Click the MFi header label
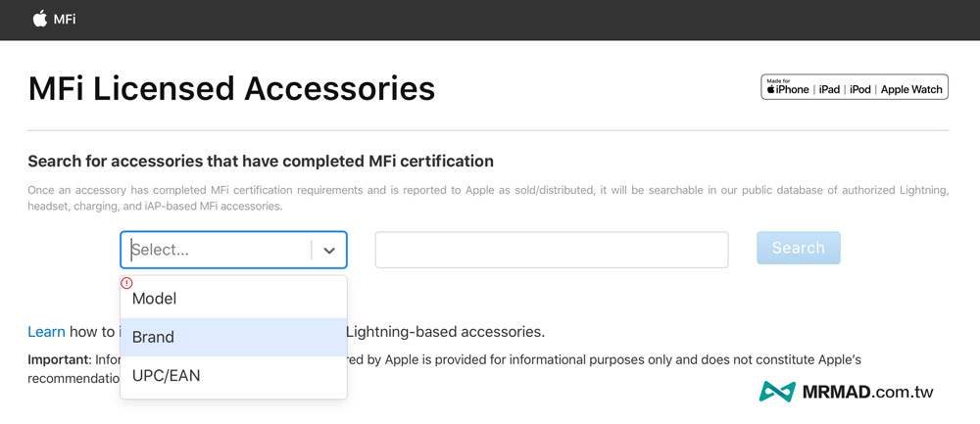The image size is (980, 424). pos(65,20)
